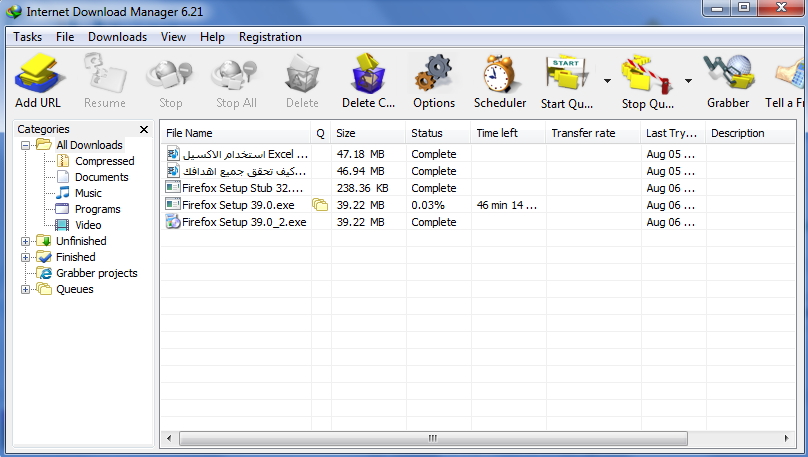The width and height of the screenshot is (808, 457).
Task: Click the 46 min 14 time left cell
Action: coord(508,205)
